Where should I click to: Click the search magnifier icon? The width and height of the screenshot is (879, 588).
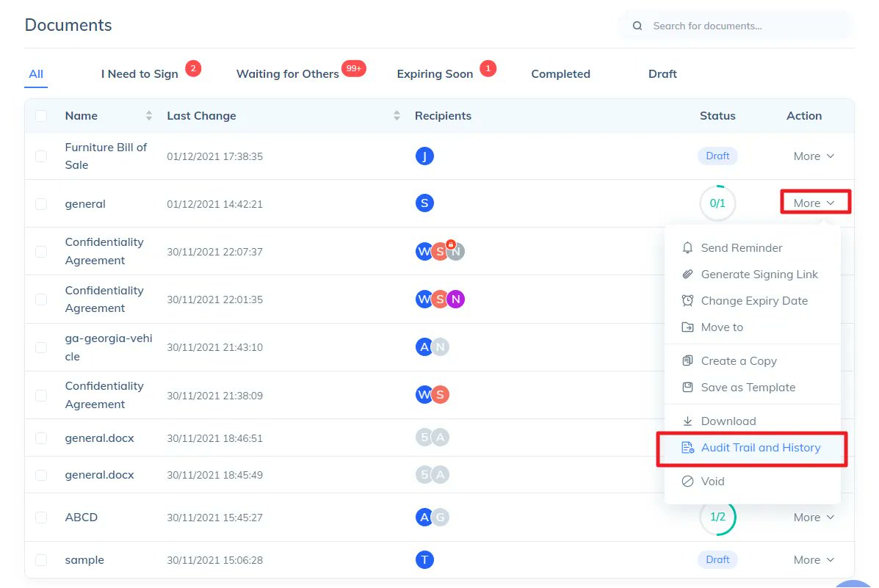[637, 26]
